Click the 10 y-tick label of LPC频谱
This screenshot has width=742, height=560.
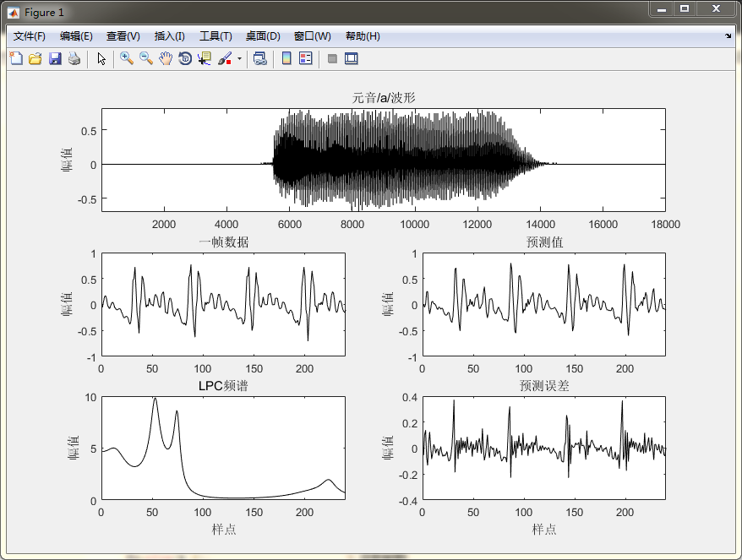point(90,398)
